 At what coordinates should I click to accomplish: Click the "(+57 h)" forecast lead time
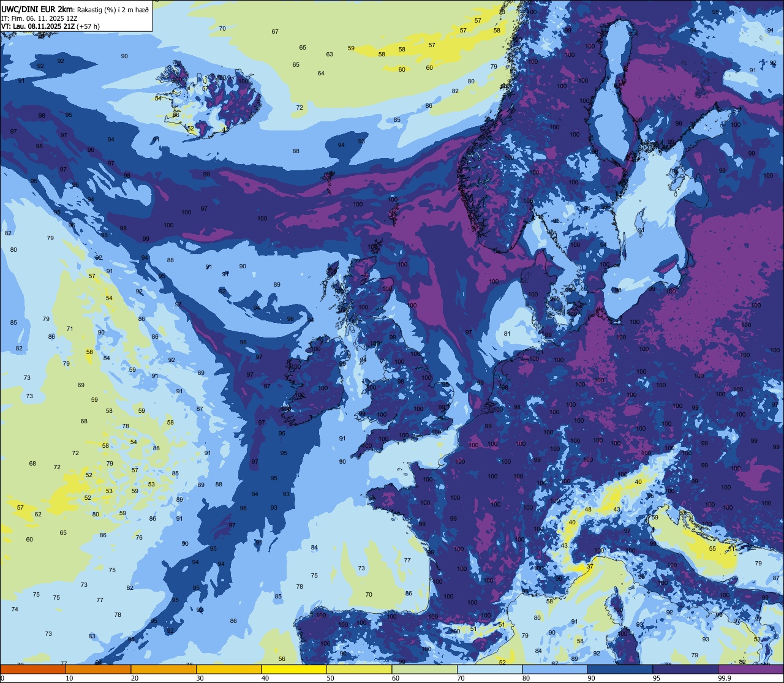(88, 26)
